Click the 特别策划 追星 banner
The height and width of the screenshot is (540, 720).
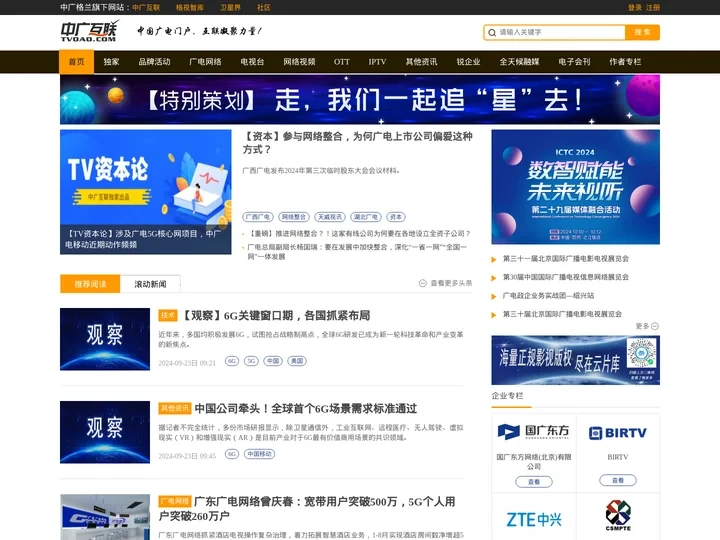360,100
